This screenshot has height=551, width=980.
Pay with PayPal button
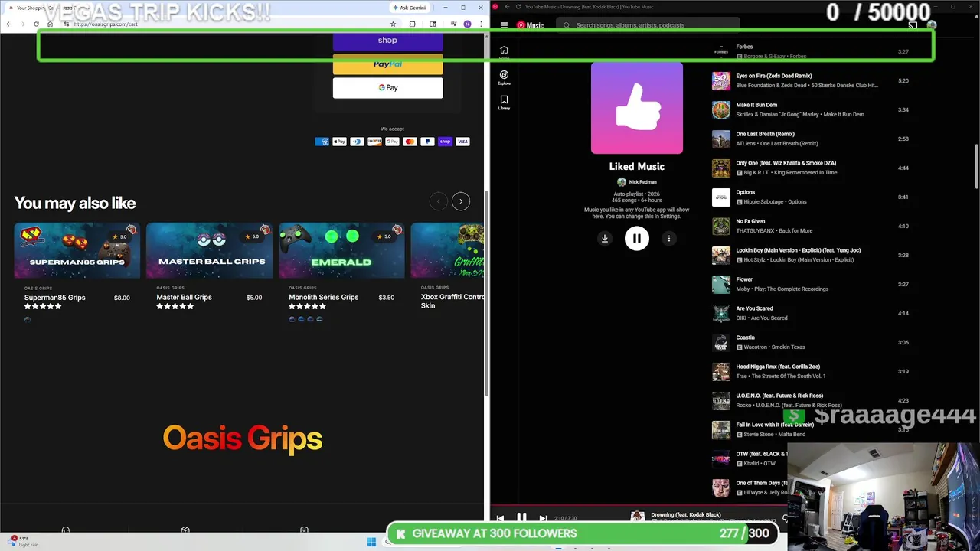(387, 64)
